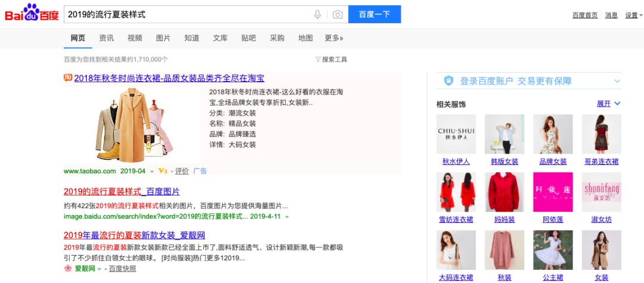The image size is (644, 283).
Task: Click the 妈妈装 text link
Action: click(x=504, y=219)
